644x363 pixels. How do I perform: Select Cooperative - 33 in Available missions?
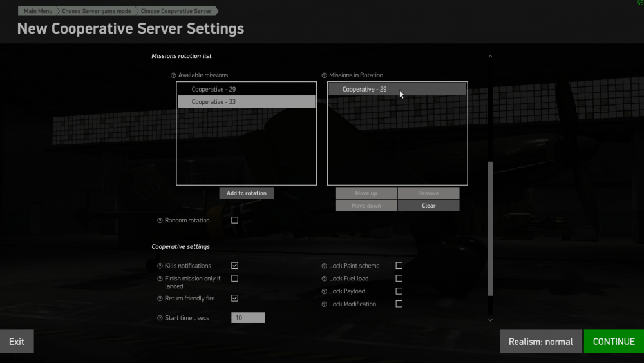coord(247,101)
